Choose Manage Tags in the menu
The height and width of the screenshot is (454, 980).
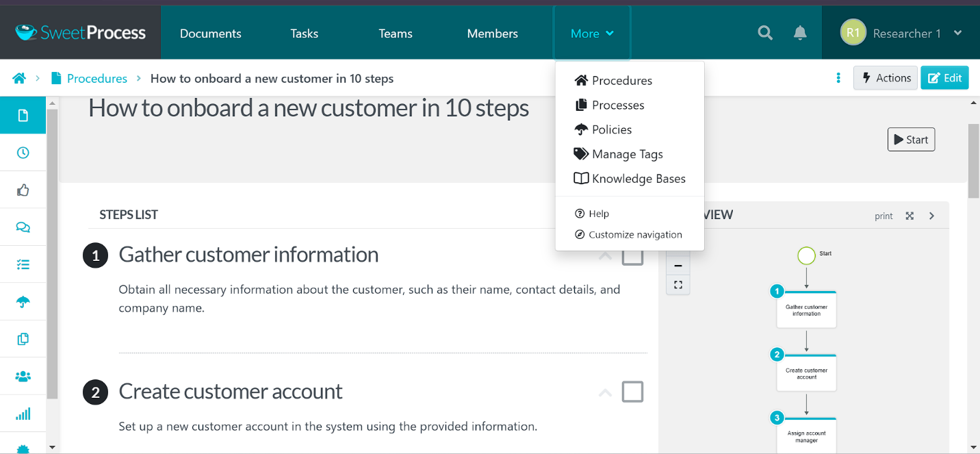click(627, 154)
